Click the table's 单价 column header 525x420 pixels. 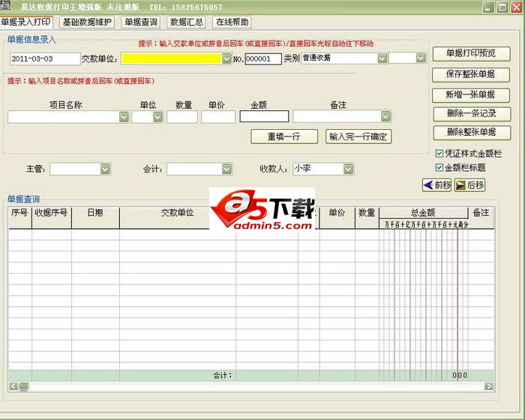(337, 218)
